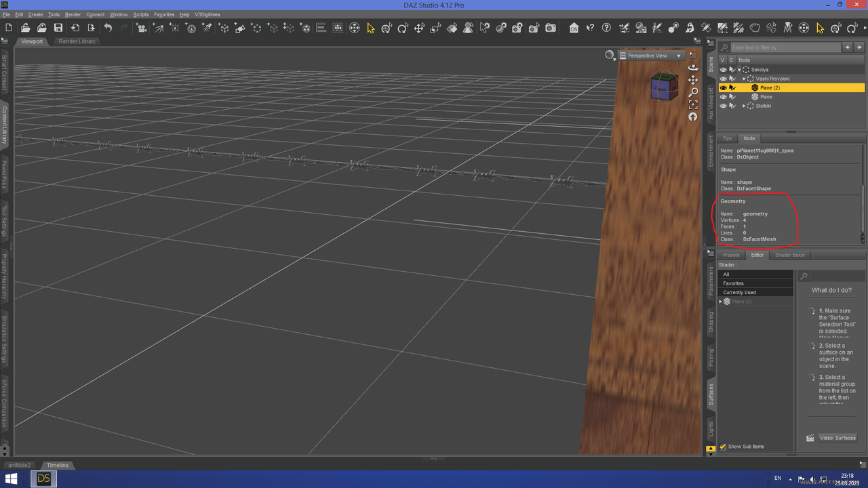
Task: Open help via question mark circle icon
Action: tap(606, 28)
